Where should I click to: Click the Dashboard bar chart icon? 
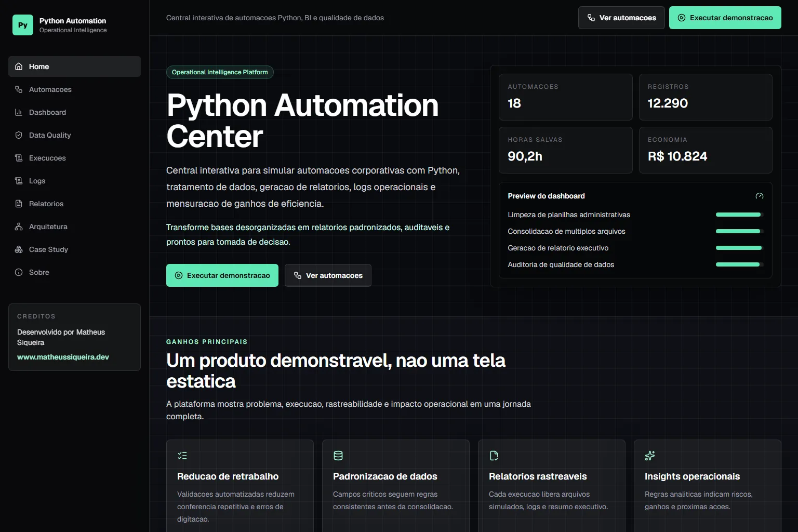click(19, 112)
